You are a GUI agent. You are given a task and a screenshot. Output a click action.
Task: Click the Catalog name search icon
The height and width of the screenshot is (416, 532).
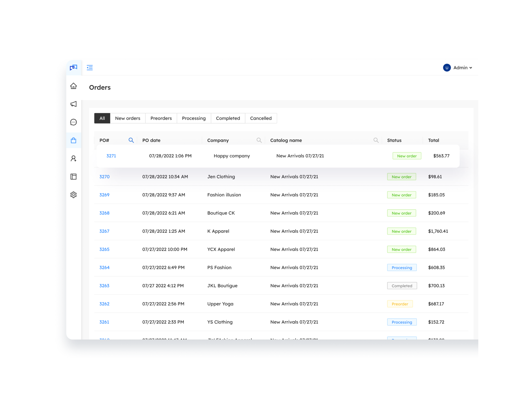coord(376,140)
